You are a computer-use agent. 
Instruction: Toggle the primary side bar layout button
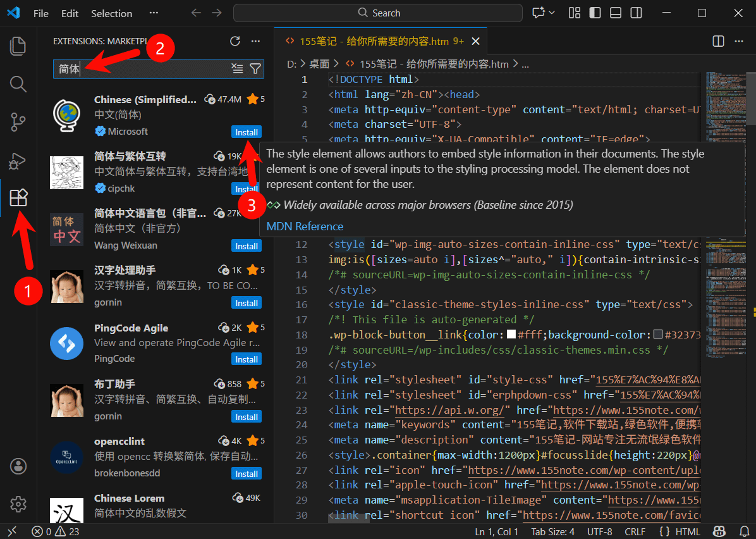click(595, 13)
